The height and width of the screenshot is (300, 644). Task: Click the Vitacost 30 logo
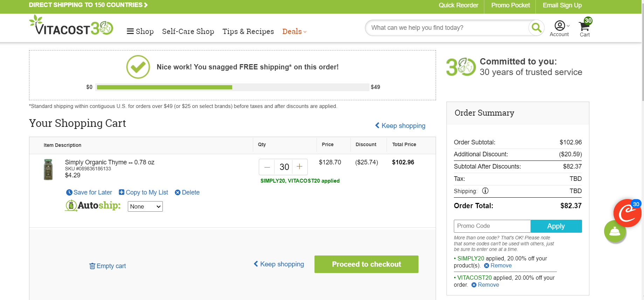(x=71, y=25)
